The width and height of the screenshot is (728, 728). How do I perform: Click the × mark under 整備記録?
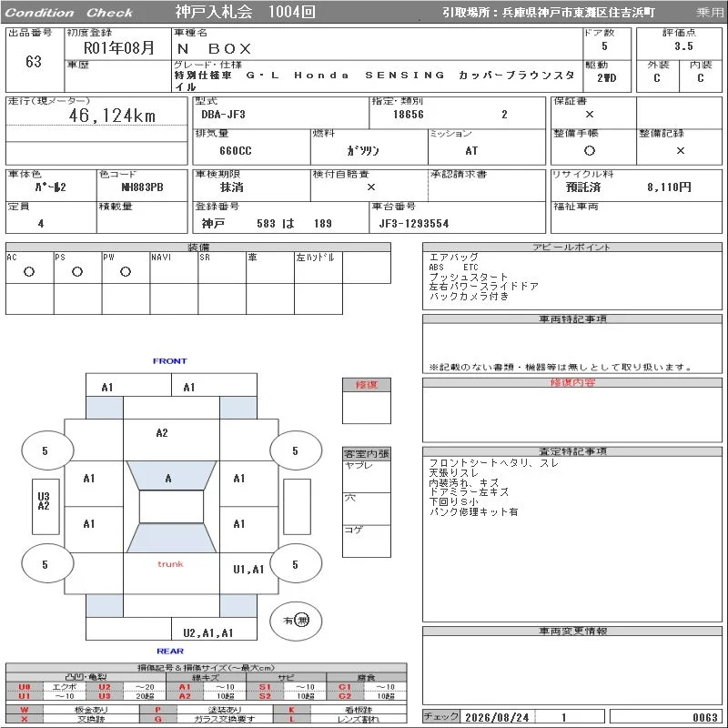tap(680, 150)
